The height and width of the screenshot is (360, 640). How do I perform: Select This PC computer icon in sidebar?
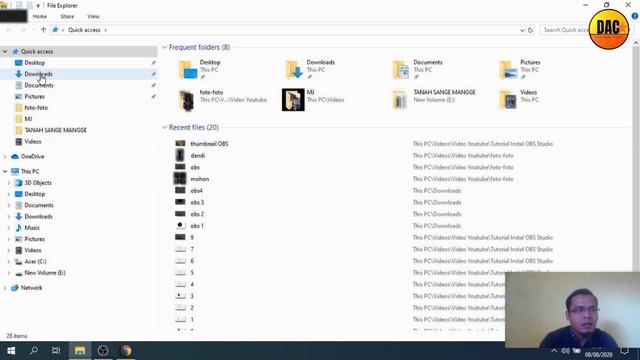(x=15, y=171)
